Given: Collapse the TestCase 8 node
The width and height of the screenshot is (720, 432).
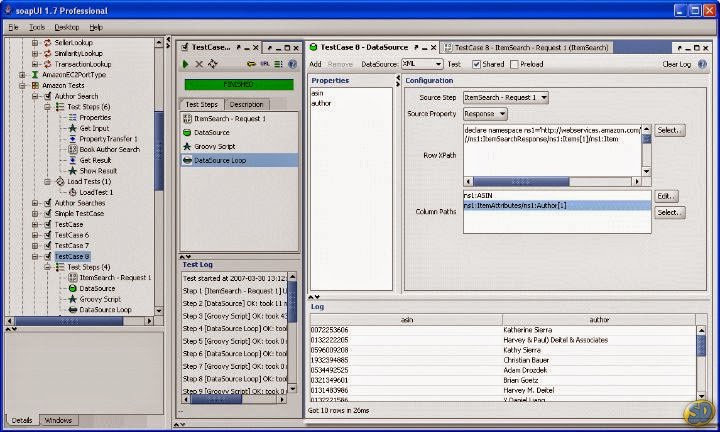Looking at the screenshot, I should [35, 256].
